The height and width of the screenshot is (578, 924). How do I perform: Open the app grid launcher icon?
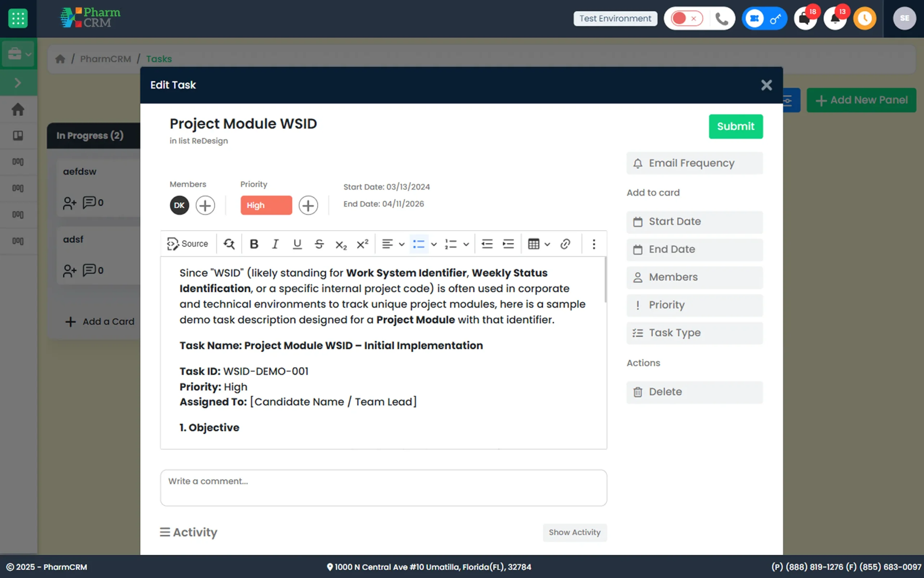(18, 18)
